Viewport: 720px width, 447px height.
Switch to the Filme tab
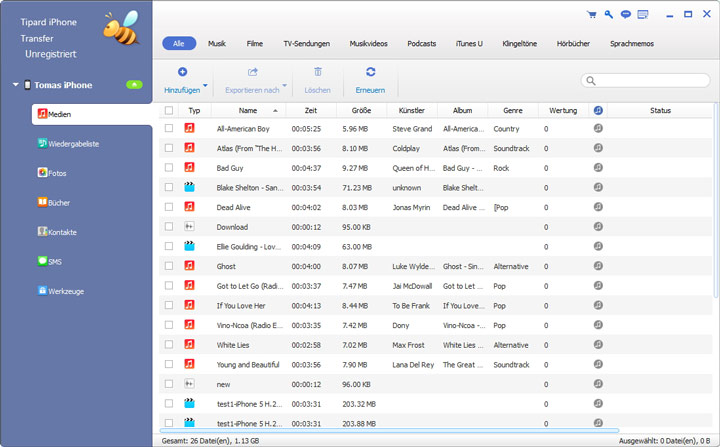[255, 44]
